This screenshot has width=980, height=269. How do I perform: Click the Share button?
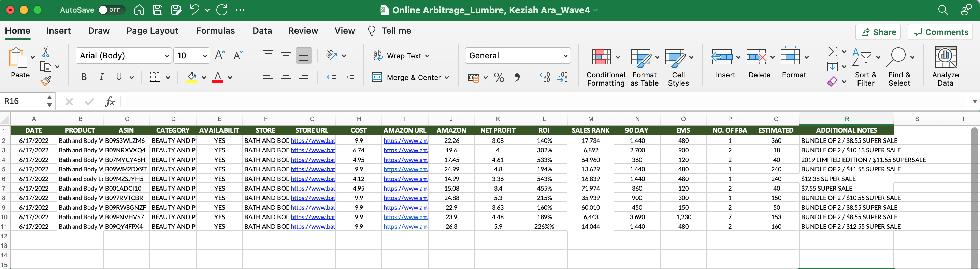[878, 32]
